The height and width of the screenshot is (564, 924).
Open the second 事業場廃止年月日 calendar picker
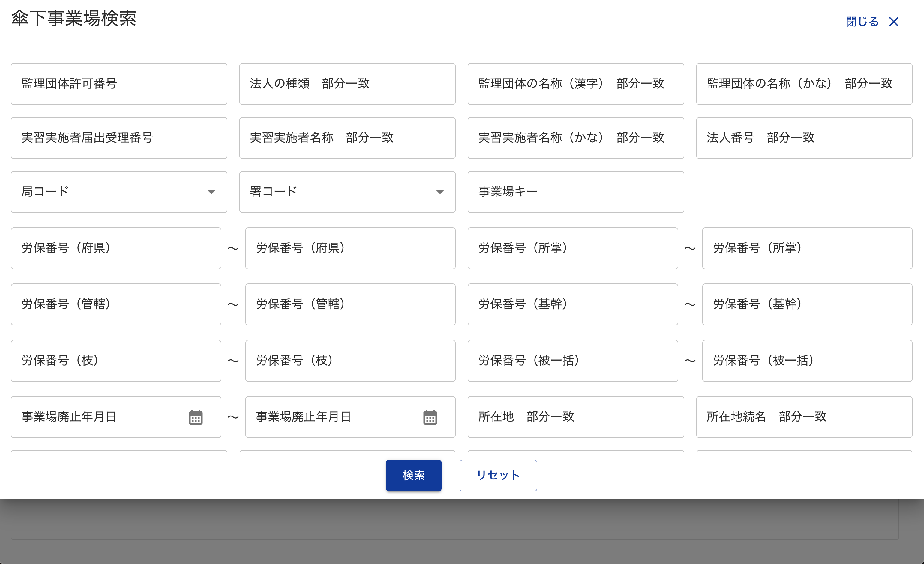point(430,417)
